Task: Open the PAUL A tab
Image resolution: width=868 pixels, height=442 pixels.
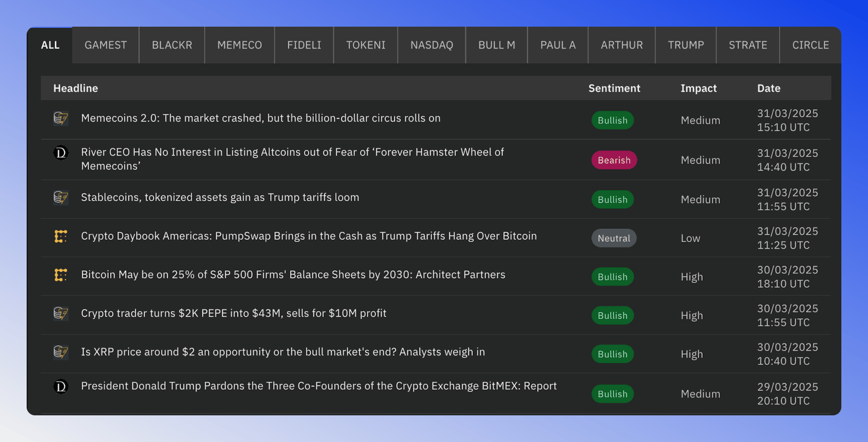Action: coord(558,45)
